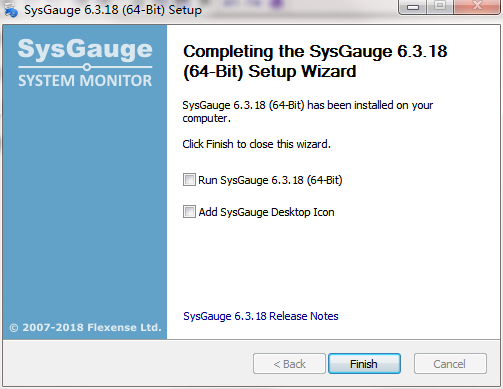Click the 'Completing the SysGauge' wizard heading
This screenshot has height=389, width=503.
tap(315, 61)
